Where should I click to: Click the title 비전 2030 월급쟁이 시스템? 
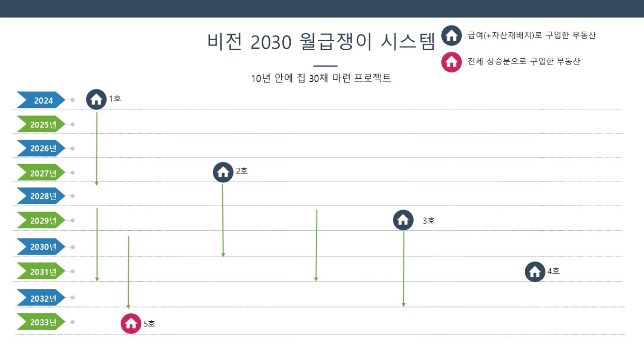(x=321, y=42)
